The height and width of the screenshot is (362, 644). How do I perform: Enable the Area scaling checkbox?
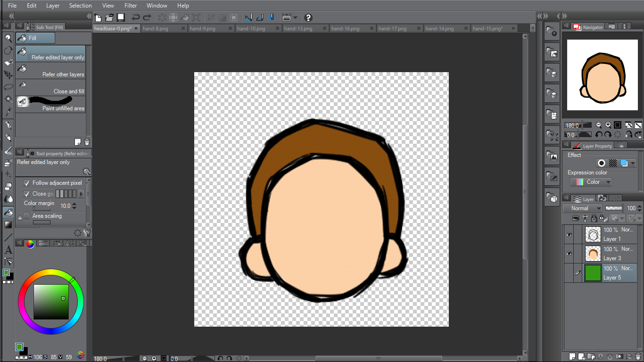[27, 216]
